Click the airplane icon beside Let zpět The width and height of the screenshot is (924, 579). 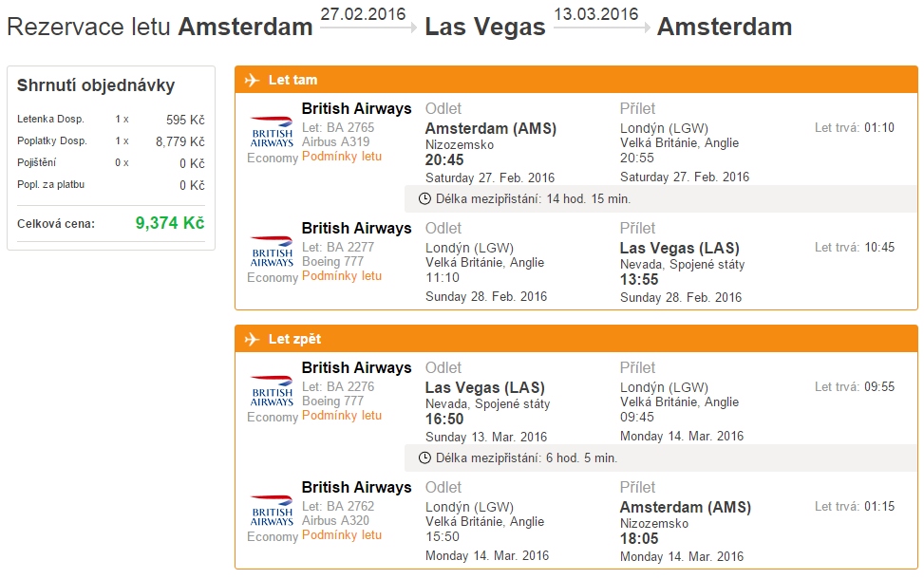click(x=253, y=339)
